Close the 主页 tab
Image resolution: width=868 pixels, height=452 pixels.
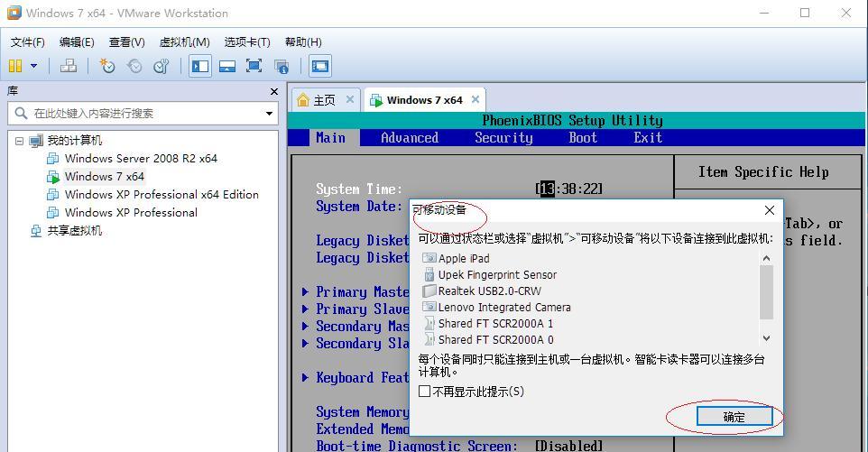pos(350,99)
